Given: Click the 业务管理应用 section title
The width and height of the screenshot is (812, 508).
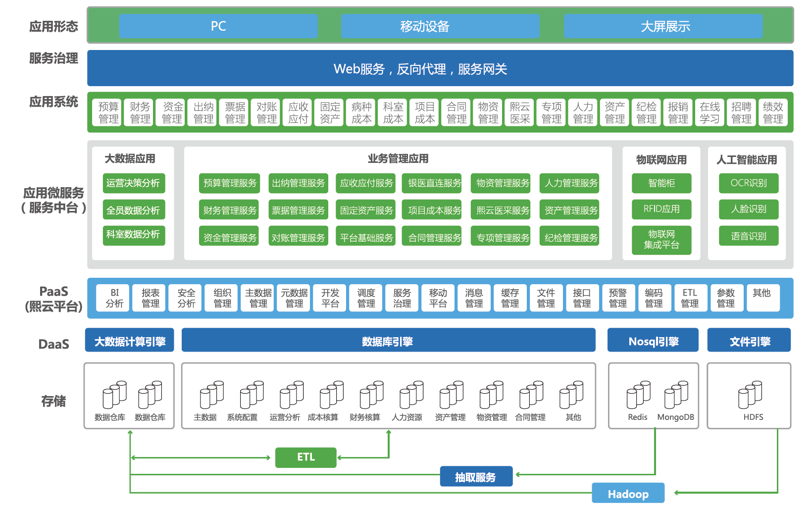Looking at the screenshot, I should coord(398,159).
